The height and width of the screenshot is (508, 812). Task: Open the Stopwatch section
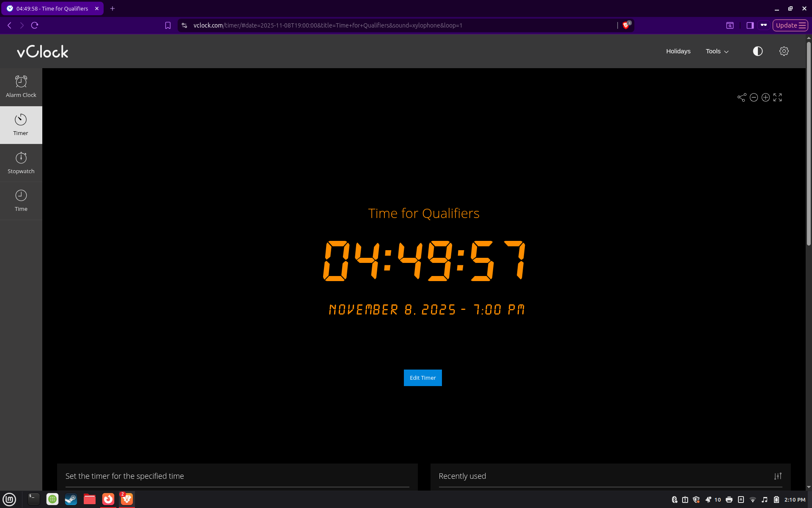pos(21,163)
